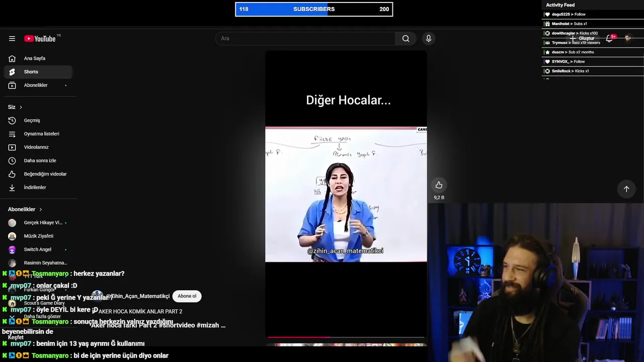Click Müzik Ziyafeti channel avatar
644x362 pixels.
[x=12, y=236]
